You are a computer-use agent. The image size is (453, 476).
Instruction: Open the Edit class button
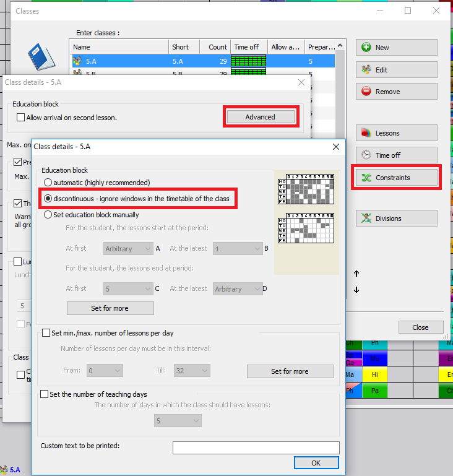tap(396, 70)
